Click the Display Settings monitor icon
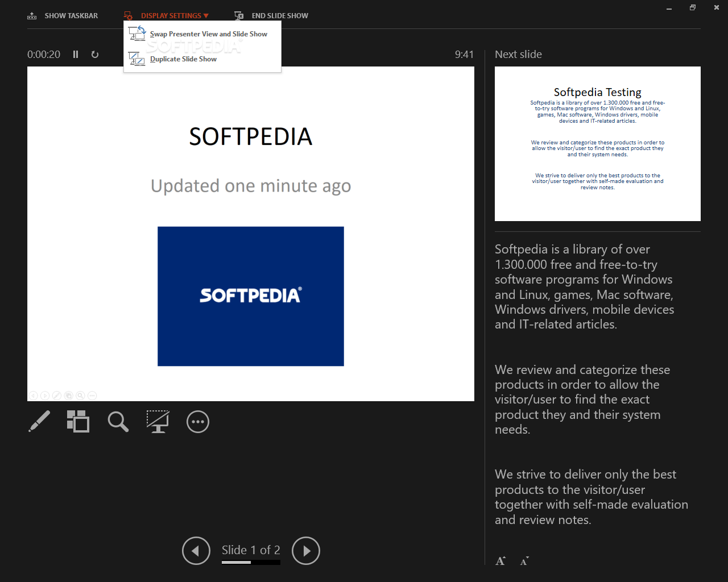Viewport: 728px width, 582px height. 129,16
